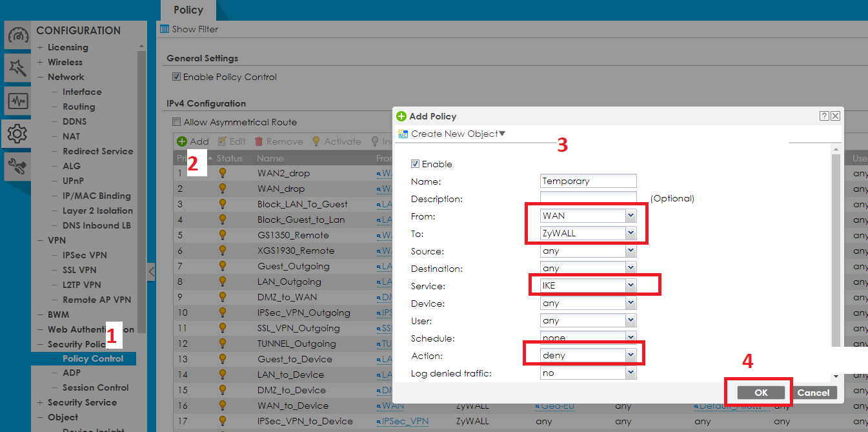
Task: Click Cancel in Add Policy dialog
Action: point(813,393)
